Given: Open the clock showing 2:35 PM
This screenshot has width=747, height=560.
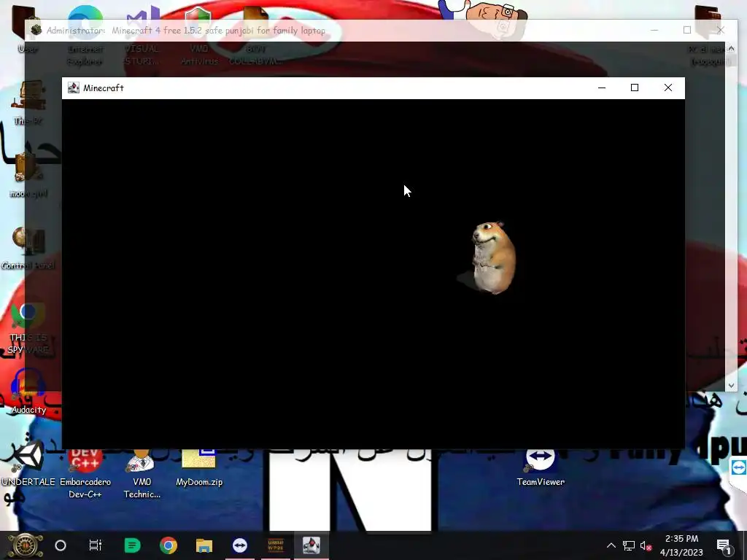Looking at the screenshot, I should tap(682, 545).
